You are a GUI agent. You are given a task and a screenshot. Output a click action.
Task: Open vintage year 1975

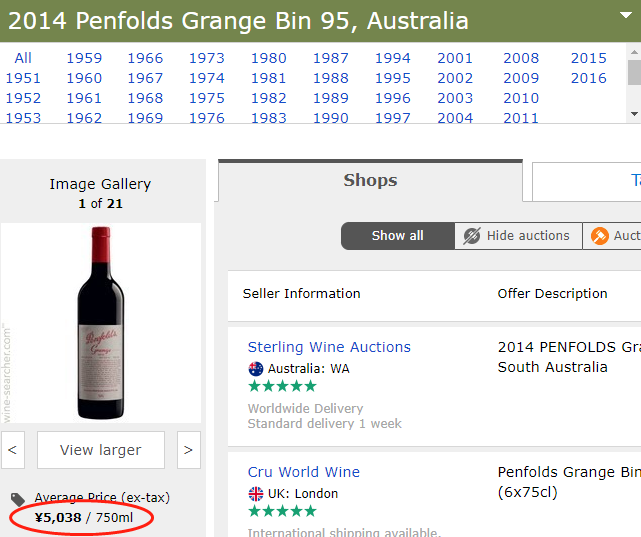coord(207,98)
